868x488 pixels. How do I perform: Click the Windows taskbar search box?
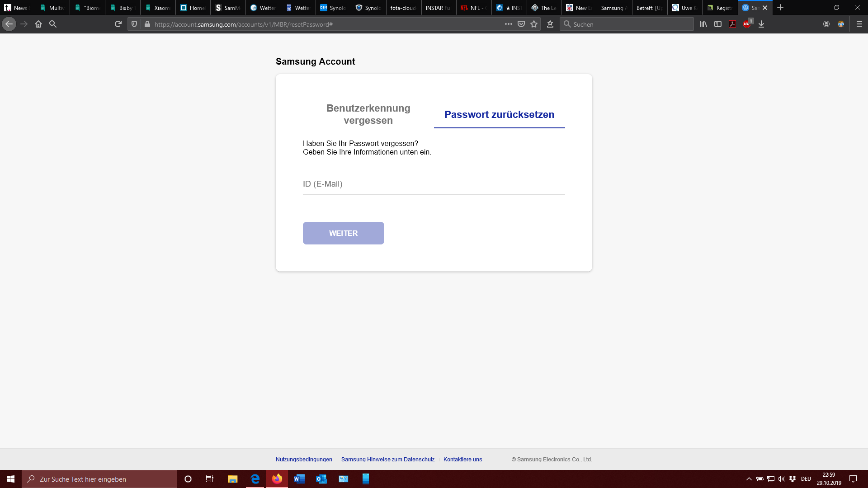pyautogui.click(x=99, y=479)
